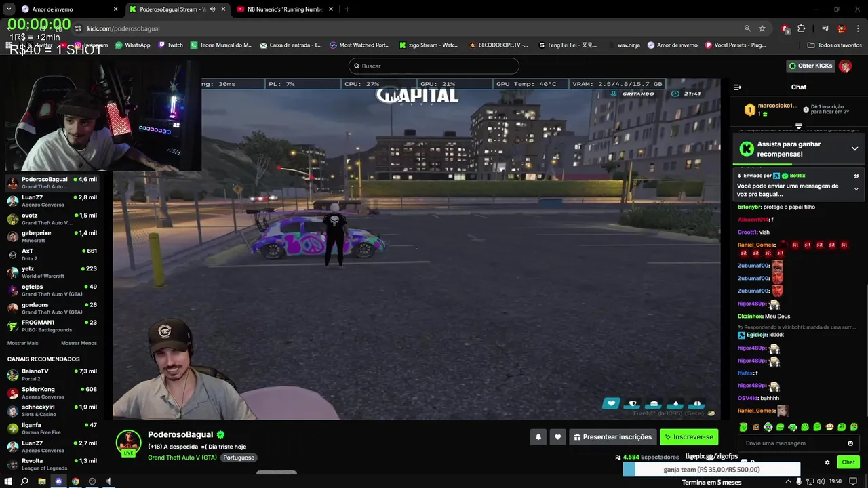This screenshot has height=488, width=868.
Task: Open chat settings gear icon
Action: (x=827, y=462)
